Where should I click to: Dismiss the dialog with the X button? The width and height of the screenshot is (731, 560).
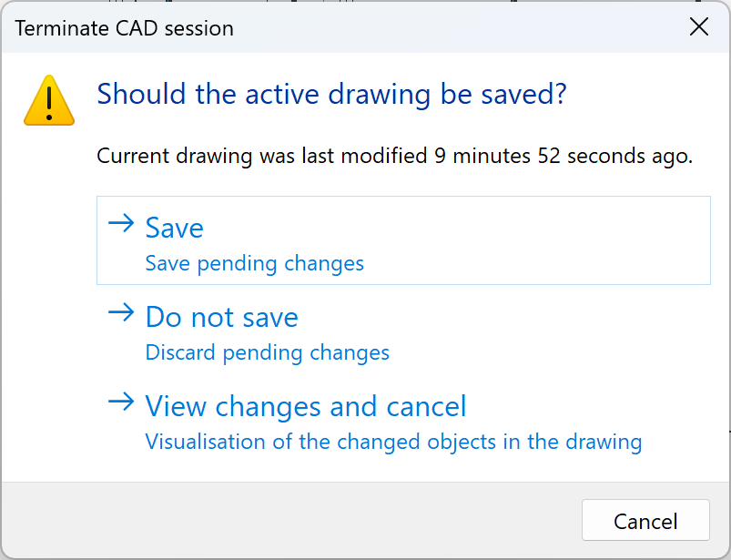pos(698,26)
